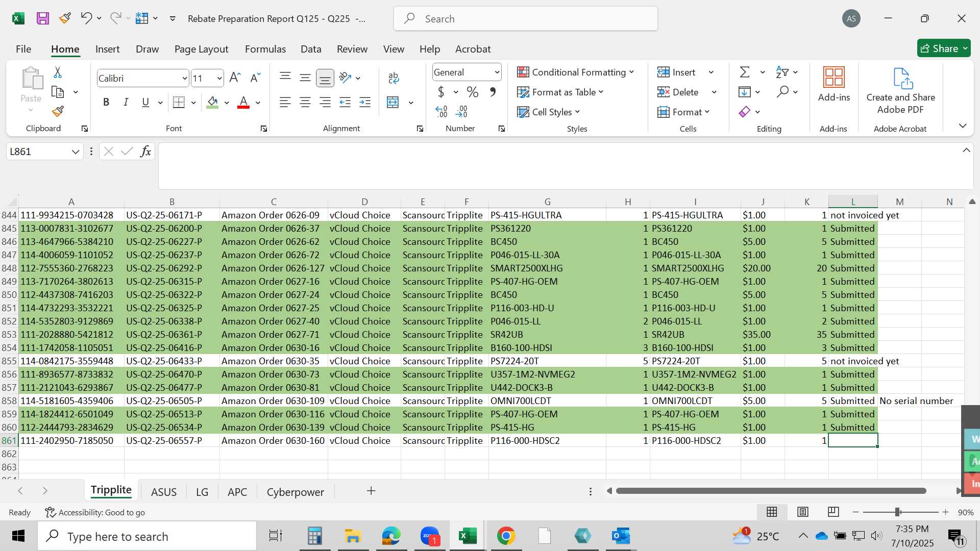Screen dimensions: 980x551
Task: Open the Add-ins button
Action: pos(834,85)
